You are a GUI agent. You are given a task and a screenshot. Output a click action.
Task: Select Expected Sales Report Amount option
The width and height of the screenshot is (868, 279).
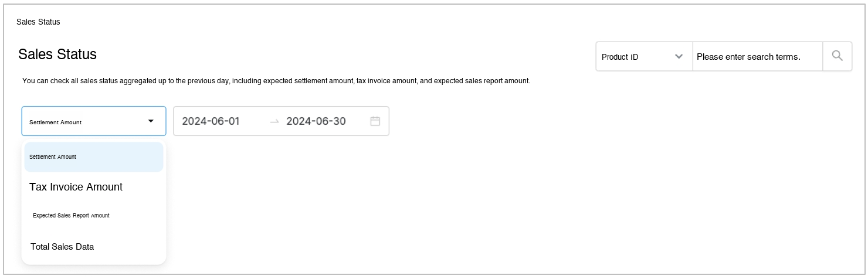(72, 216)
